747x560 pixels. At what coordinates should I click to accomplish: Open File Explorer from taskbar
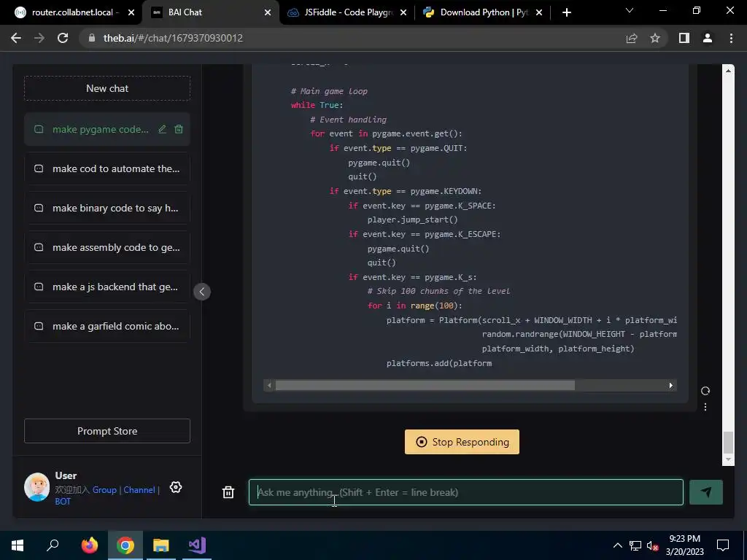[161, 545]
